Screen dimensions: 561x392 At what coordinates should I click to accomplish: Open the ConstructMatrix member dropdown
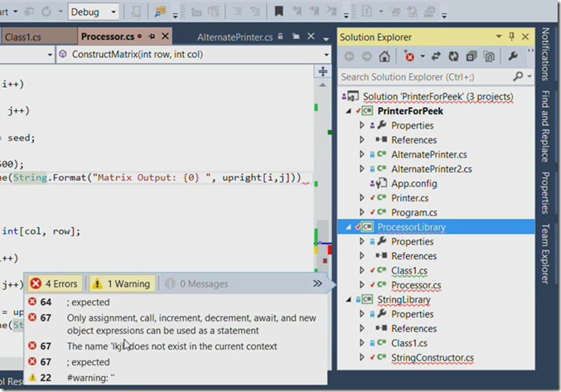[x=194, y=55]
